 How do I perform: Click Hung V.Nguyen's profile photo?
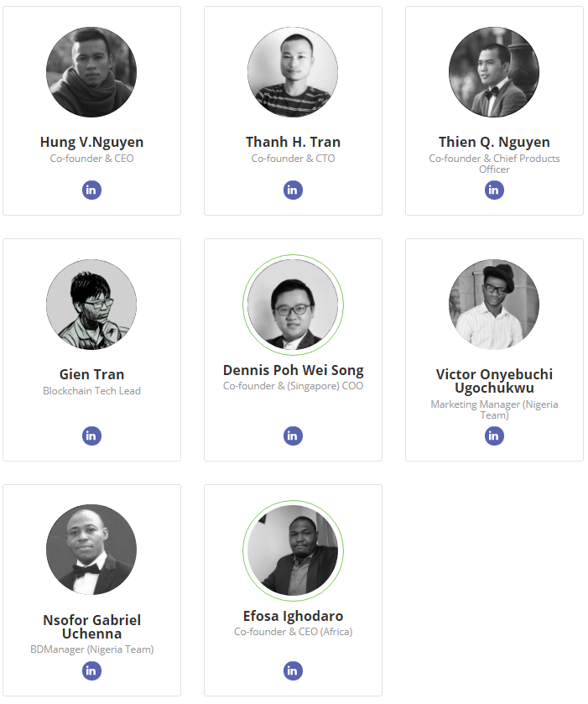[91, 72]
